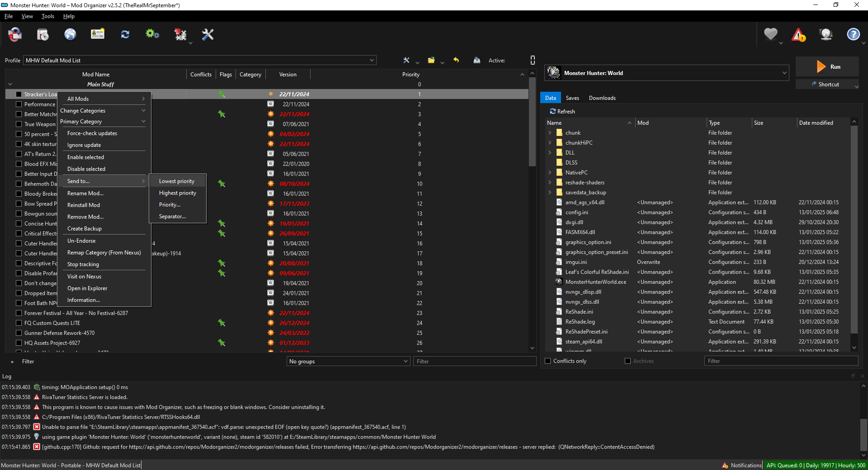Image resolution: width=868 pixels, height=470 pixels.
Task: Collapse the Main Stuff separator
Action: tap(10, 84)
